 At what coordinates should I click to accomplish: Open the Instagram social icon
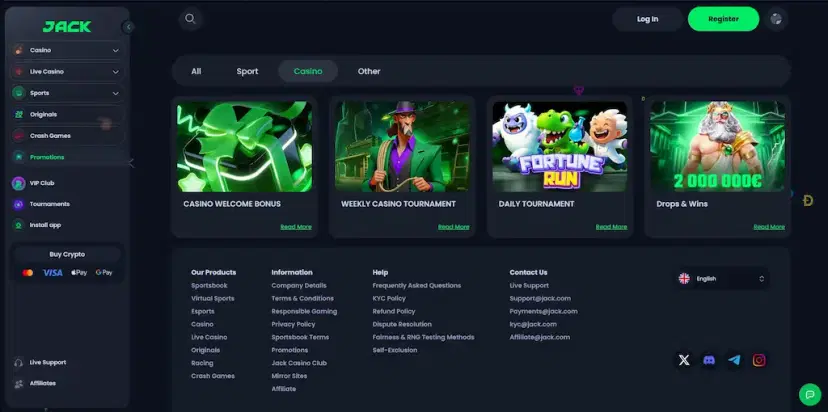759,360
